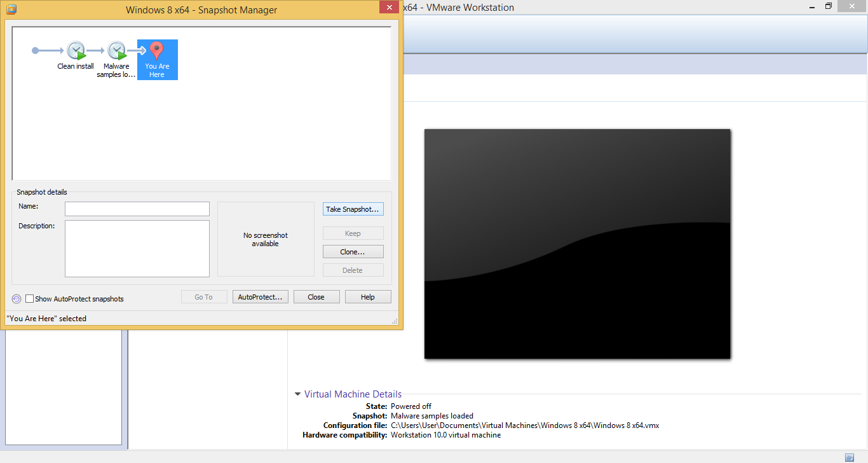
Task: Click the Windows 8 x64.vmx configuration path
Action: click(x=525, y=425)
